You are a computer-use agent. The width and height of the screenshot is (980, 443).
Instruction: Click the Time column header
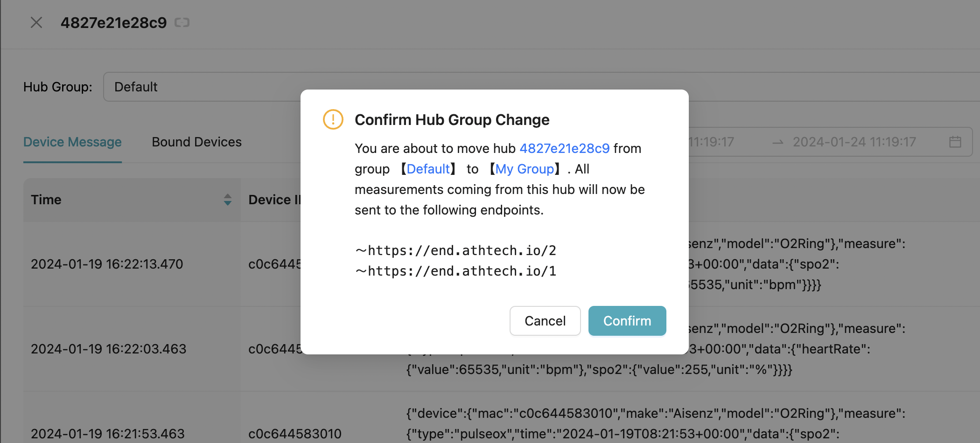click(x=132, y=200)
